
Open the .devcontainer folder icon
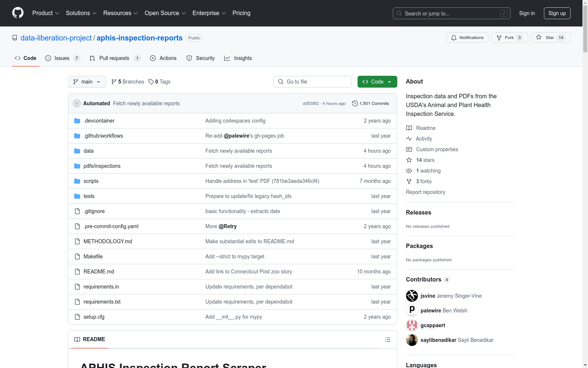pyautogui.click(x=77, y=121)
